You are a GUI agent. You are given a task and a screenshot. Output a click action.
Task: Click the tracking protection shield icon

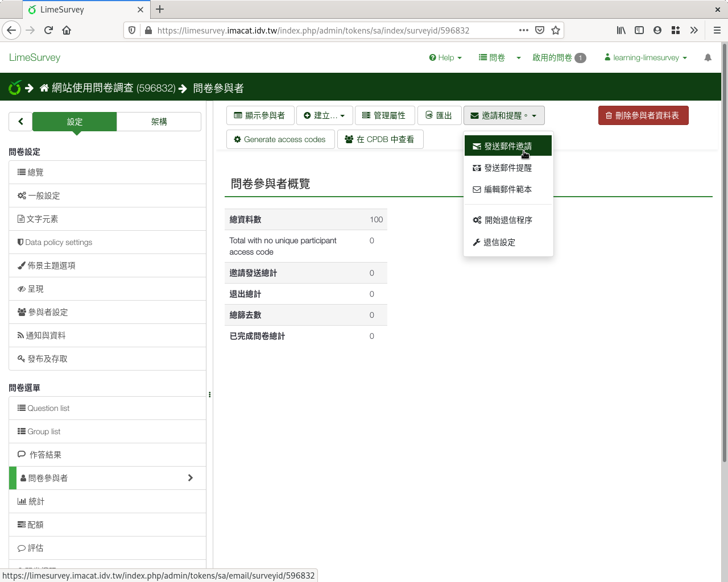coord(132,30)
